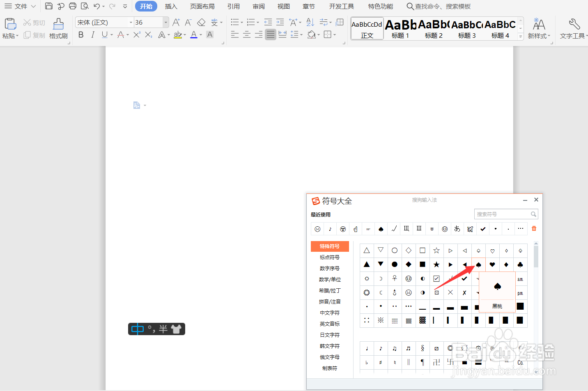Viewport: 588px width, 391px height.
Task: Apply the 标题 2 style
Action: [434, 28]
